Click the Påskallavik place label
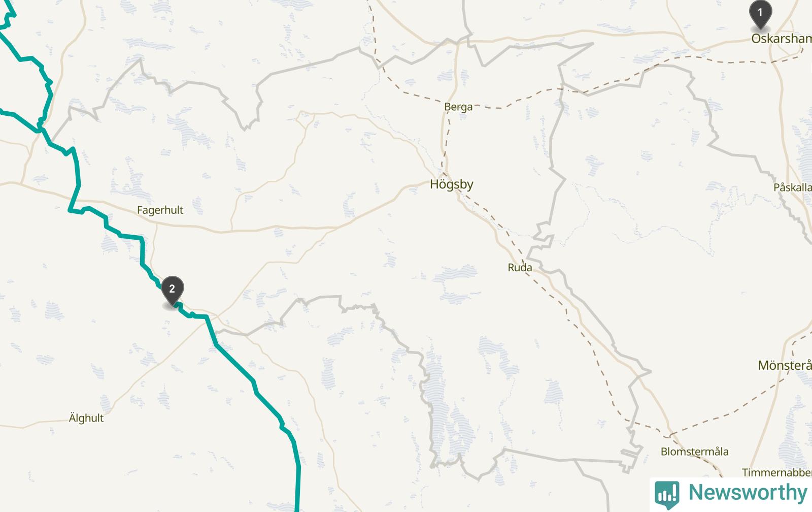812x512 pixels. pos(792,187)
